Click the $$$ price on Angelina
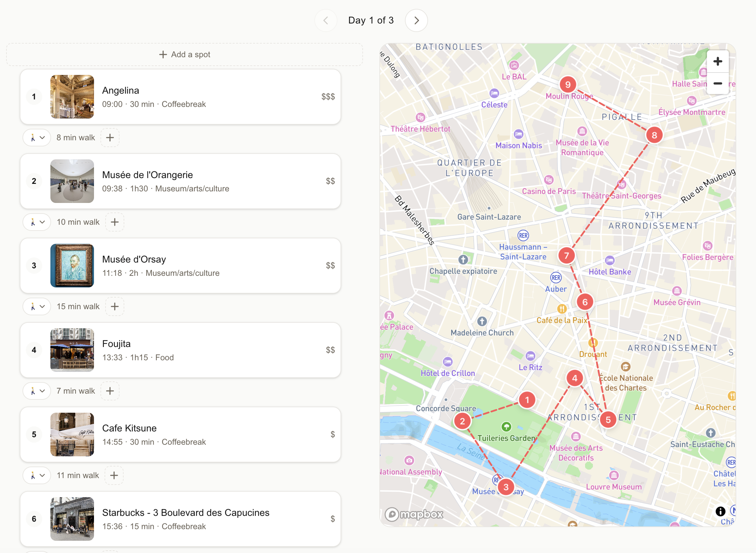This screenshot has height=553, width=756. (x=328, y=97)
